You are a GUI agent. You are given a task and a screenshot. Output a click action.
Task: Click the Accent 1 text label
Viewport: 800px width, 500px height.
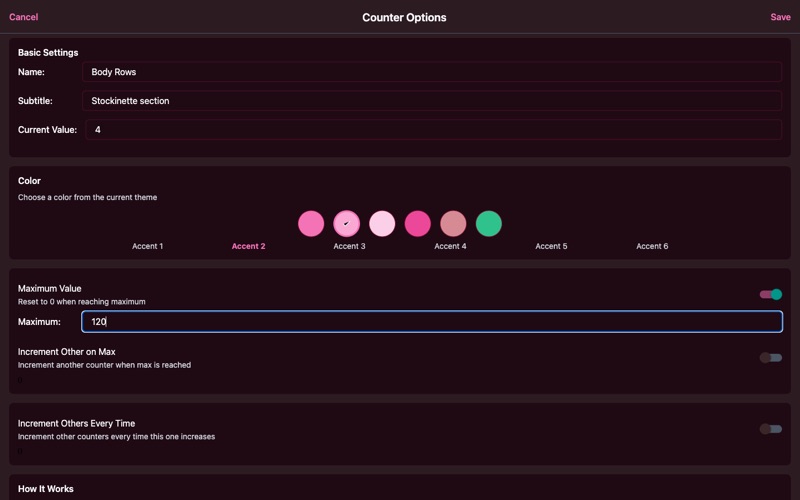[x=148, y=246]
